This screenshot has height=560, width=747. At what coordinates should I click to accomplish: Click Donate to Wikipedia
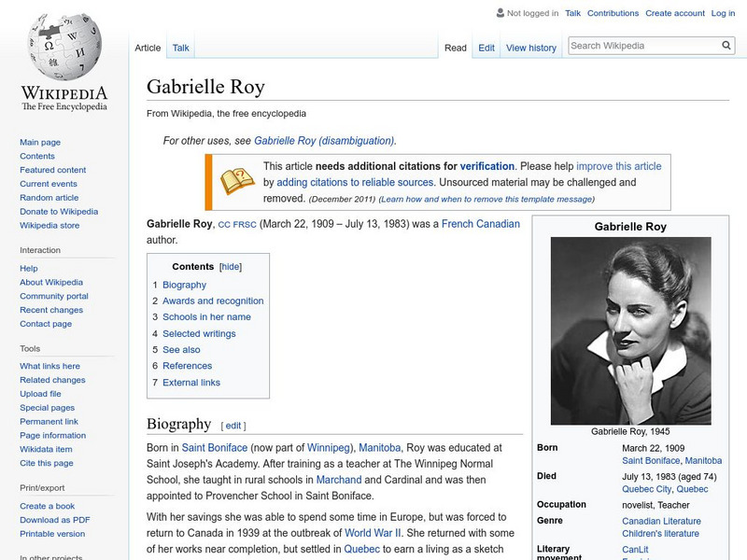click(59, 212)
